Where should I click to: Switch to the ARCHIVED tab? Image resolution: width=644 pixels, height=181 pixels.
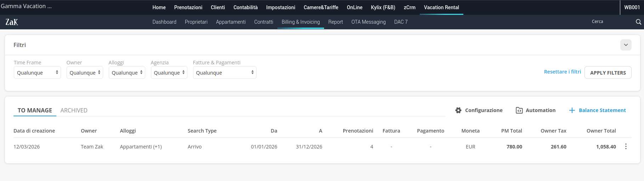[x=74, y=110]
